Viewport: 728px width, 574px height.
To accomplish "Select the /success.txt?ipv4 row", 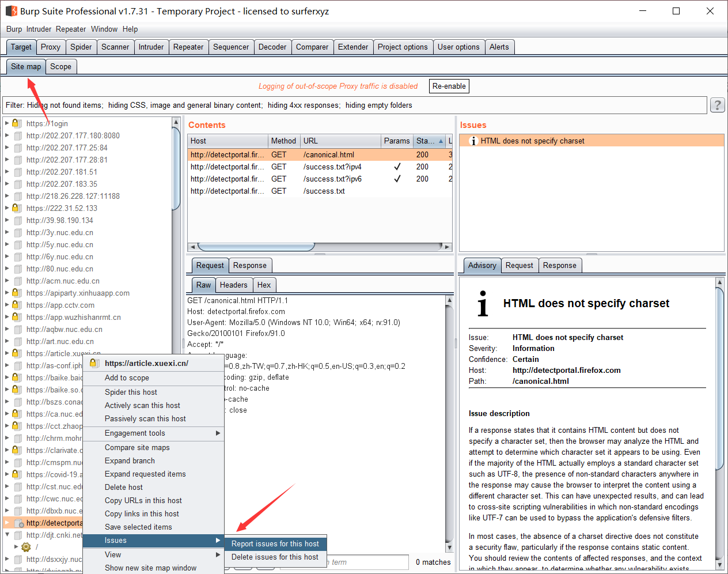I will coord(320,167).
